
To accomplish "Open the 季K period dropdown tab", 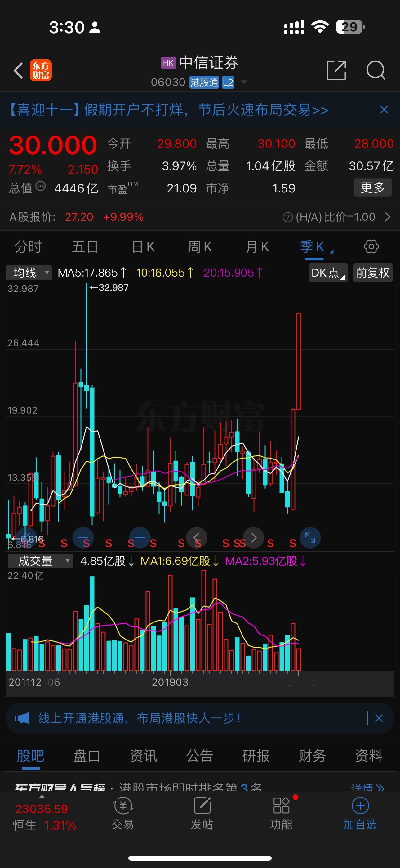I will [316, 247].
